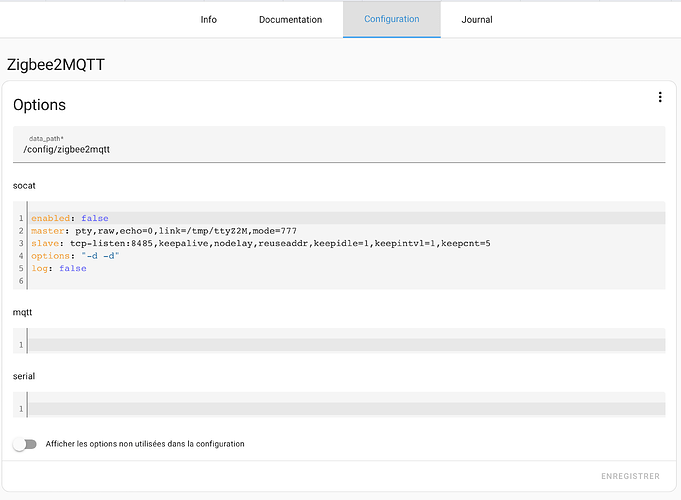
Task: Click the 'log: false' line in socat
Action: click(347, 268)
